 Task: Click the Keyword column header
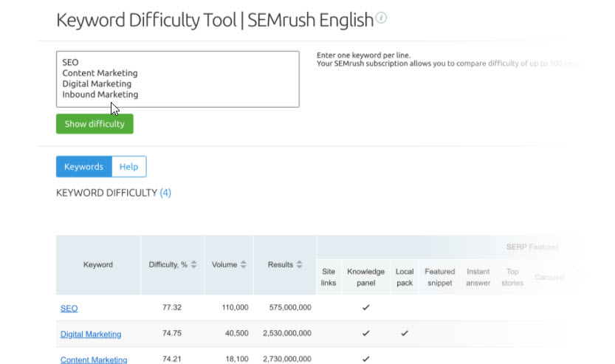98,265
